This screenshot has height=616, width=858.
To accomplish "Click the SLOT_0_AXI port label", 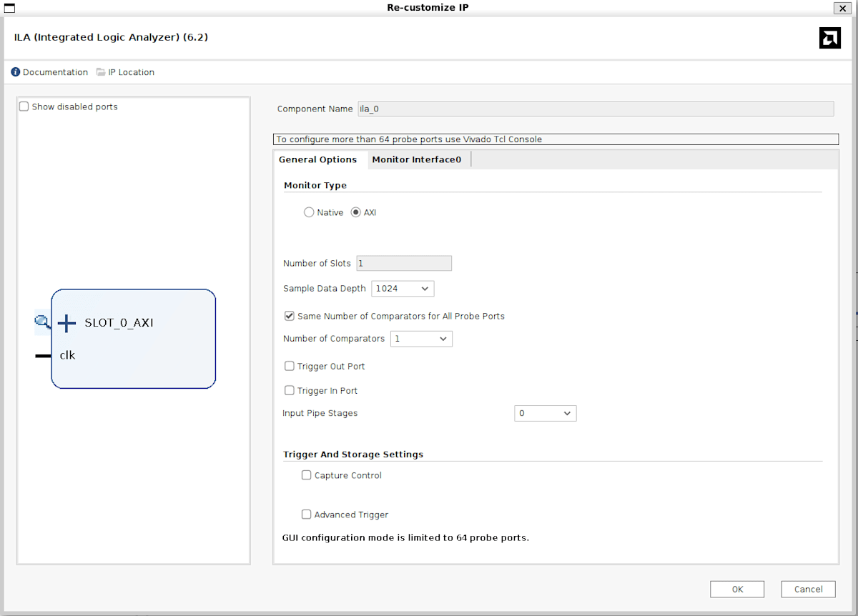I will (119, 323).
